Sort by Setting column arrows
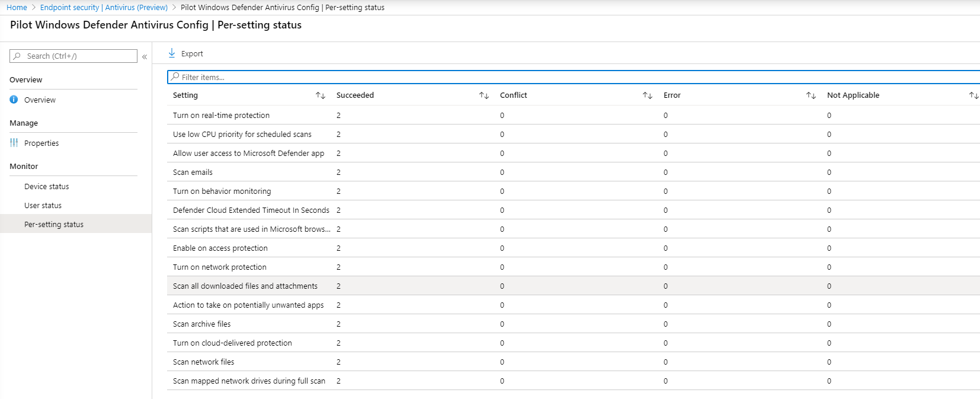This screenshot has height=399, width=980. click(321, 95)
